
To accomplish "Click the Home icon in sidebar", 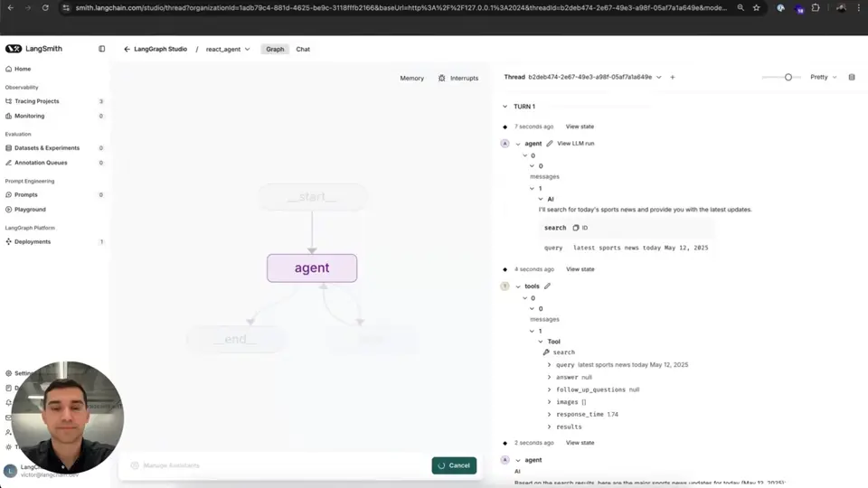I will click(8, 70).
